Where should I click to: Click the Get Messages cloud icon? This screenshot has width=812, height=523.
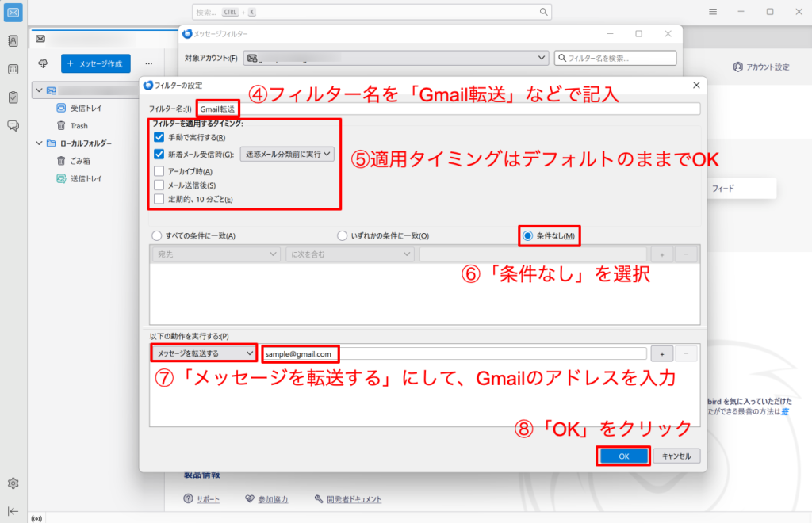43,63
